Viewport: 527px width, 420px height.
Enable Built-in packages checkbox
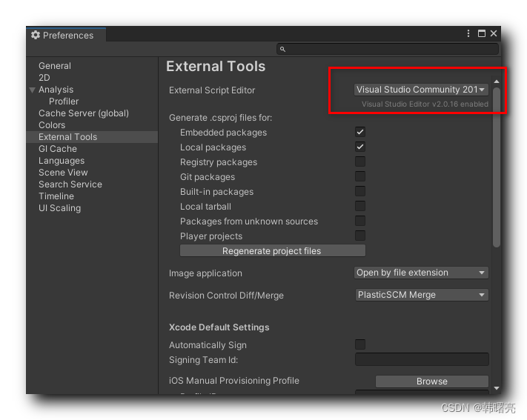[360, 191]
